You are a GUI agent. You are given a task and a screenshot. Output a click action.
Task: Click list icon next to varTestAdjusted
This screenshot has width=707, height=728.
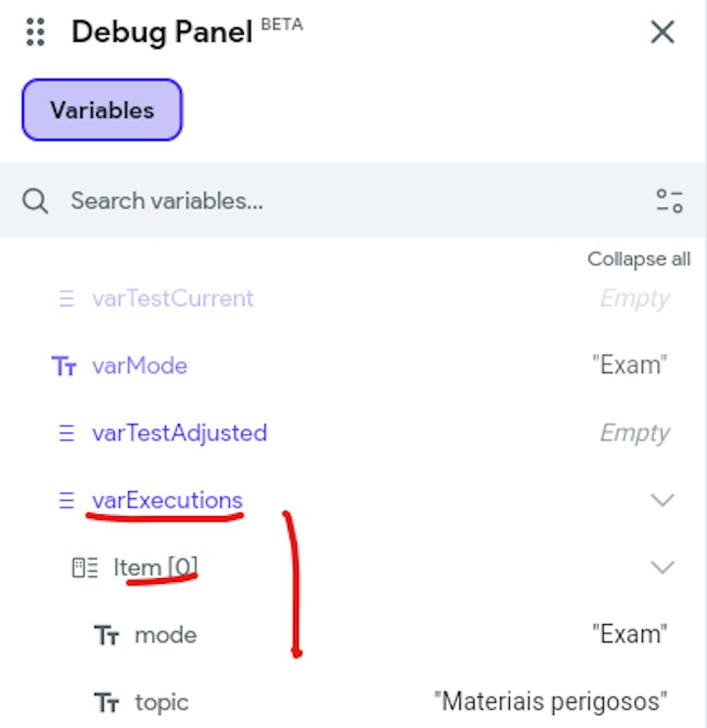click(66, 433)
